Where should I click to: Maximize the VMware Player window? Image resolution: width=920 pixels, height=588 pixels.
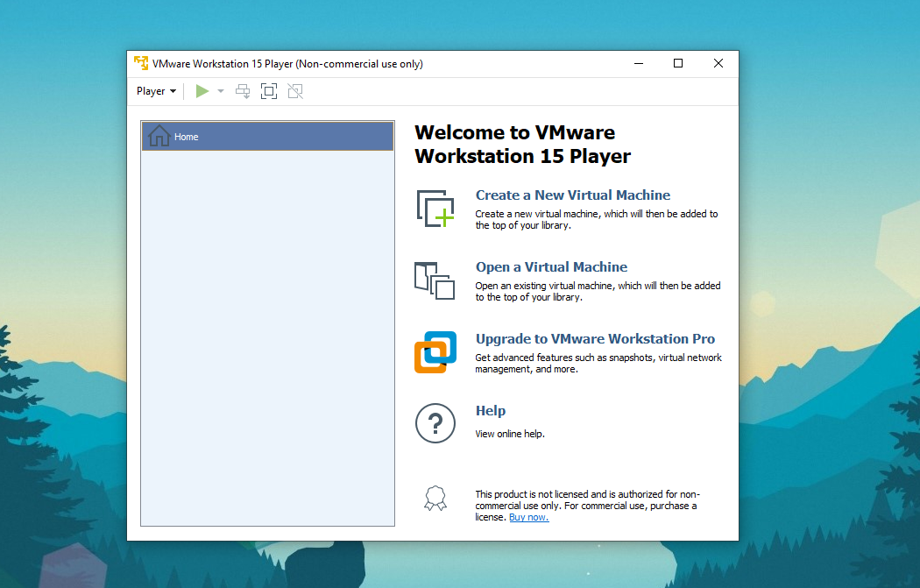[677, 63]
